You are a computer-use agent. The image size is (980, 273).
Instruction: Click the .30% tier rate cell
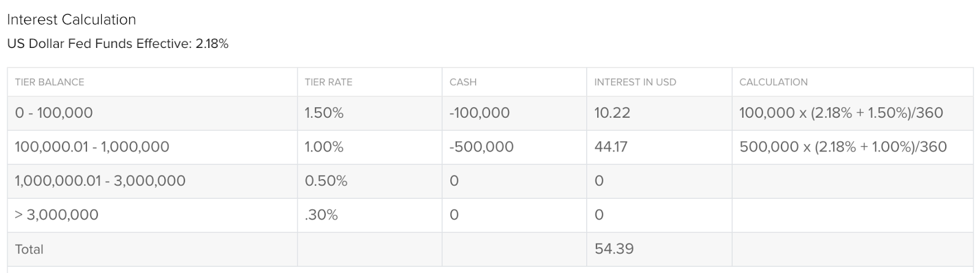(321, 215)
